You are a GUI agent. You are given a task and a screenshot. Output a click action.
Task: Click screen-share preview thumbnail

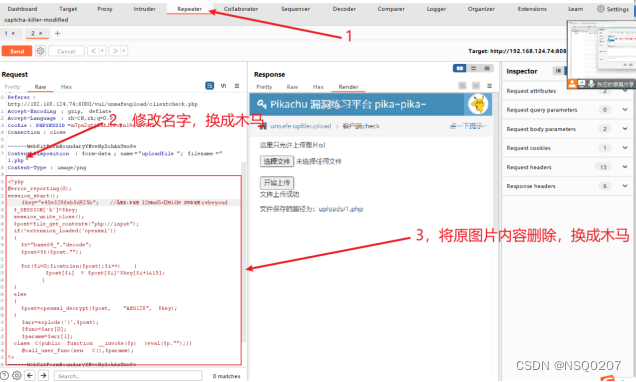pos(602,49)
